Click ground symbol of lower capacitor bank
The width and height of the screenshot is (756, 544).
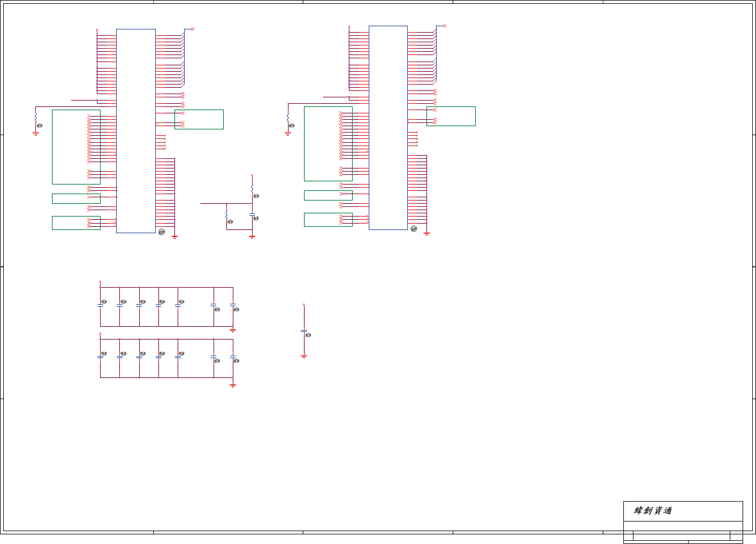click(x=233, y=386)
